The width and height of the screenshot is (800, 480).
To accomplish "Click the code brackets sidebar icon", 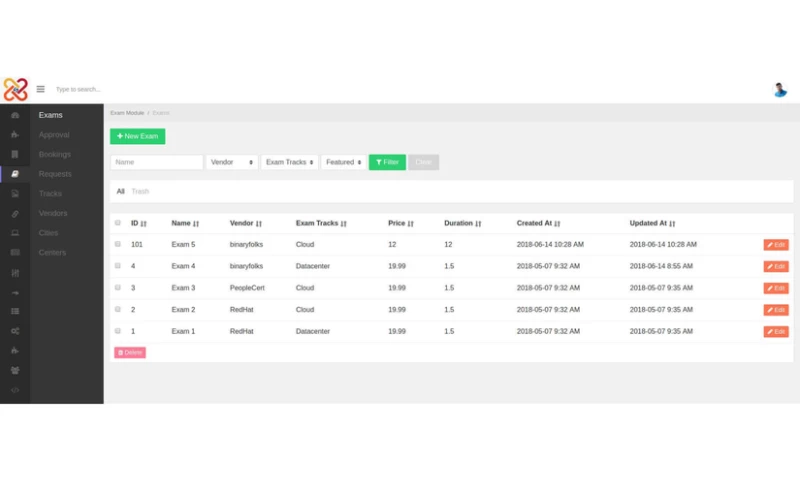I will pyautogui.click(x=15, y=390).
